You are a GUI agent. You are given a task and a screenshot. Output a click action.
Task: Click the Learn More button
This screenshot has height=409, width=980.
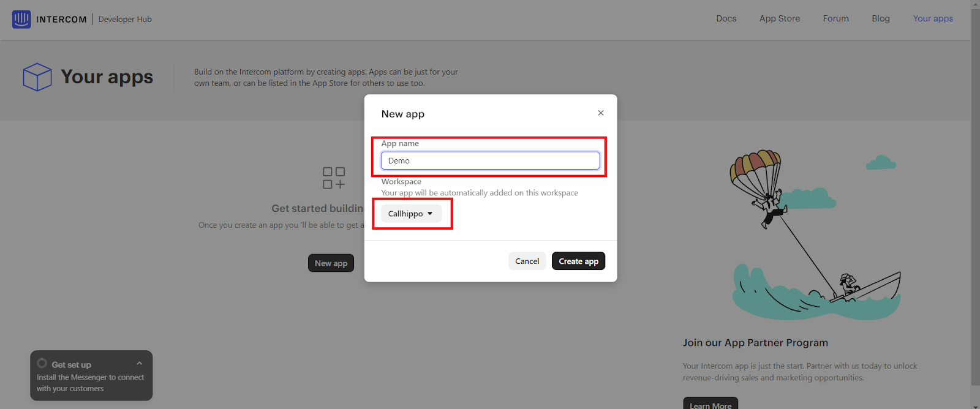(710, 404)
